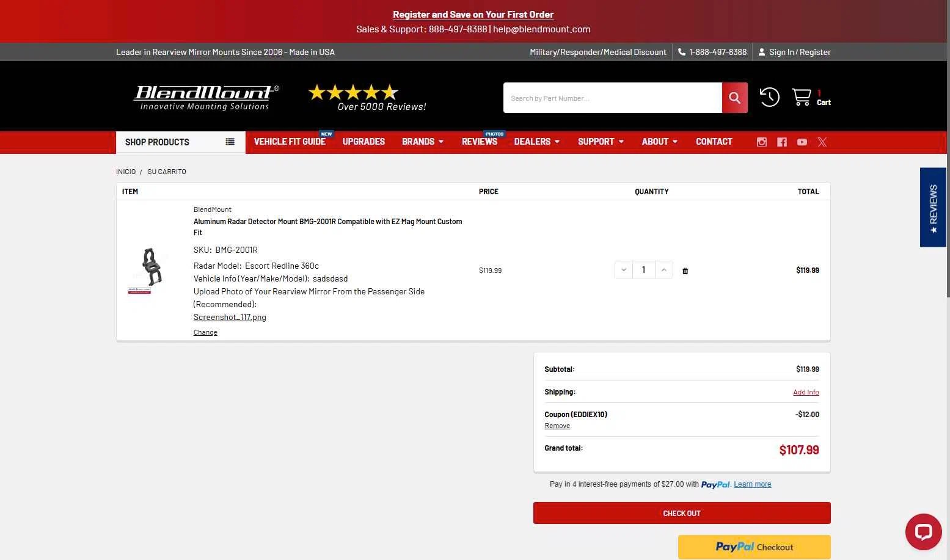Remove item using trash icon
This screenshot has height=560, width=950.
coord(685,271)
